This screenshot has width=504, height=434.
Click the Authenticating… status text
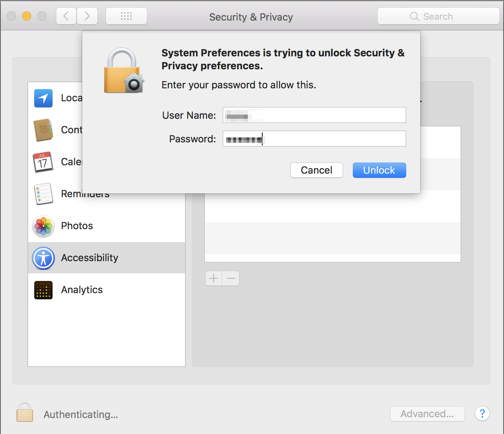(81, 414)
